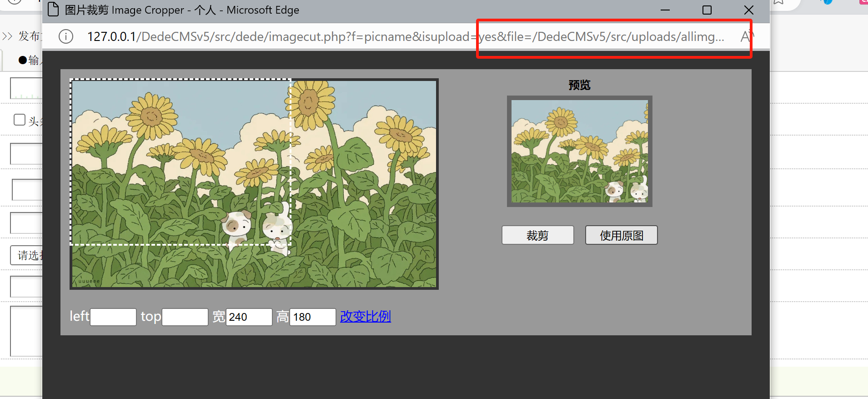Click the 改变比例 link

pyautogui.click(x=365, y=317)
